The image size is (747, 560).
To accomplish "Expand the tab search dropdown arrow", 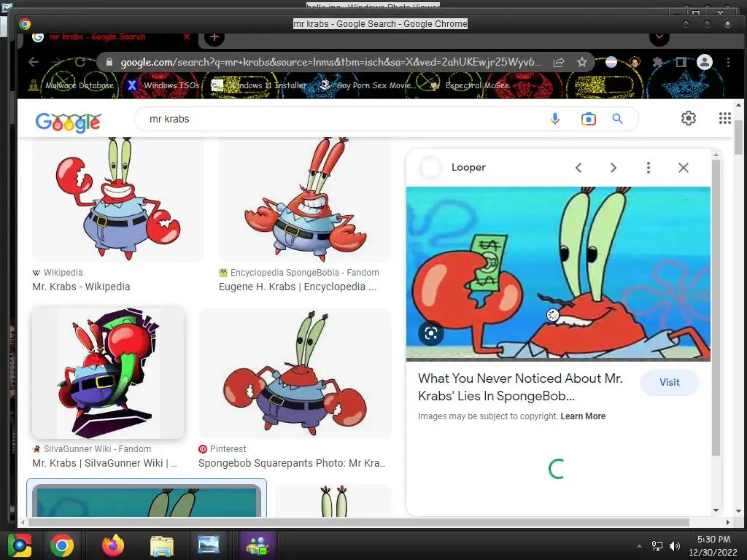I will click(x=659, y=37).
